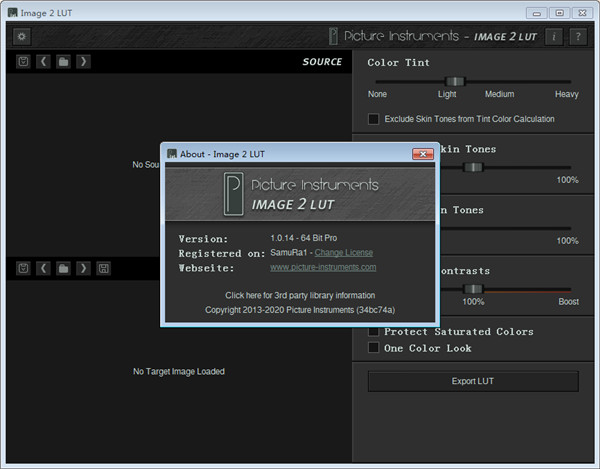Screen dimensions: 600x469
Task: Go to previous source image arrow
Action: (x=43, y=61)
